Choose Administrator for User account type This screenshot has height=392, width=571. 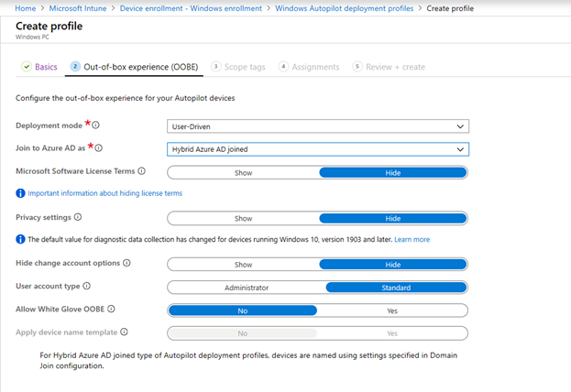pos(247,288)
